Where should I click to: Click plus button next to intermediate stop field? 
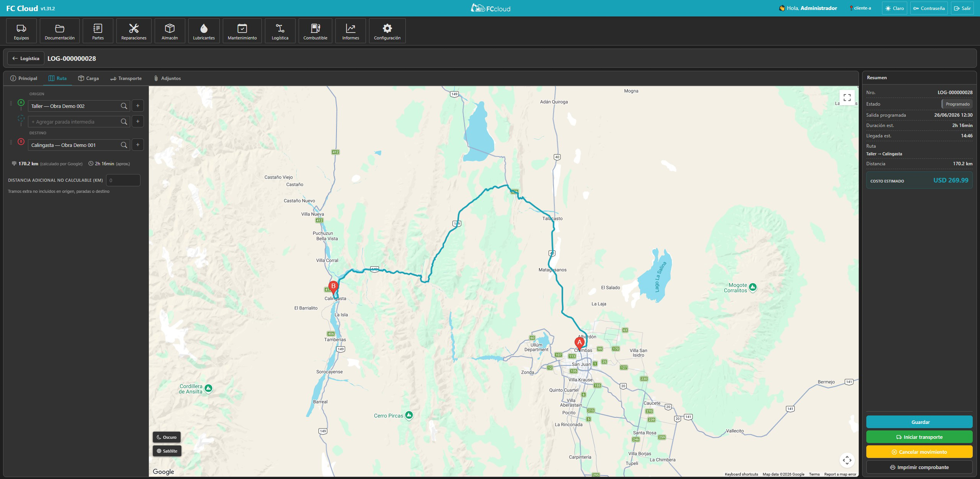138,121
